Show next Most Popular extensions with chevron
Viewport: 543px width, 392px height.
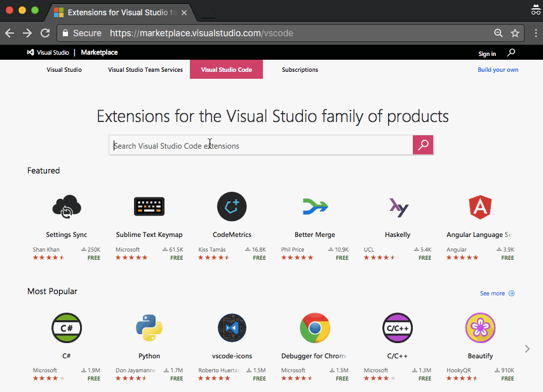coord(527,349)
